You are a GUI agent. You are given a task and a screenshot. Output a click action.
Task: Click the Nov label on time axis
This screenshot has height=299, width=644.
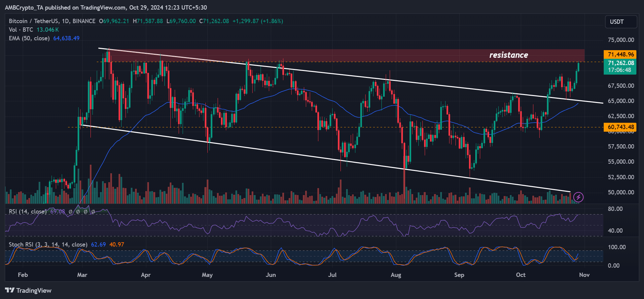(585, 275)
